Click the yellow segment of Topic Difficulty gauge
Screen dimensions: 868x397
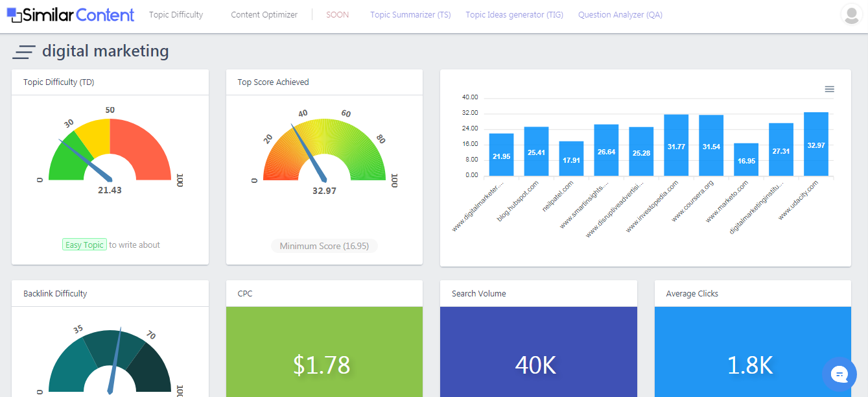point(96,138)
